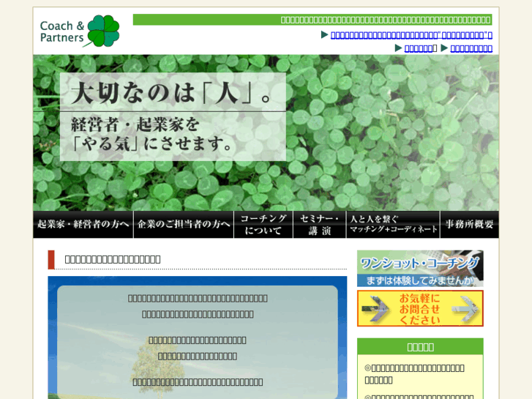Click the お気軽にお問合せください banner
Screen dimensions: 532x399
coord(420,308)
